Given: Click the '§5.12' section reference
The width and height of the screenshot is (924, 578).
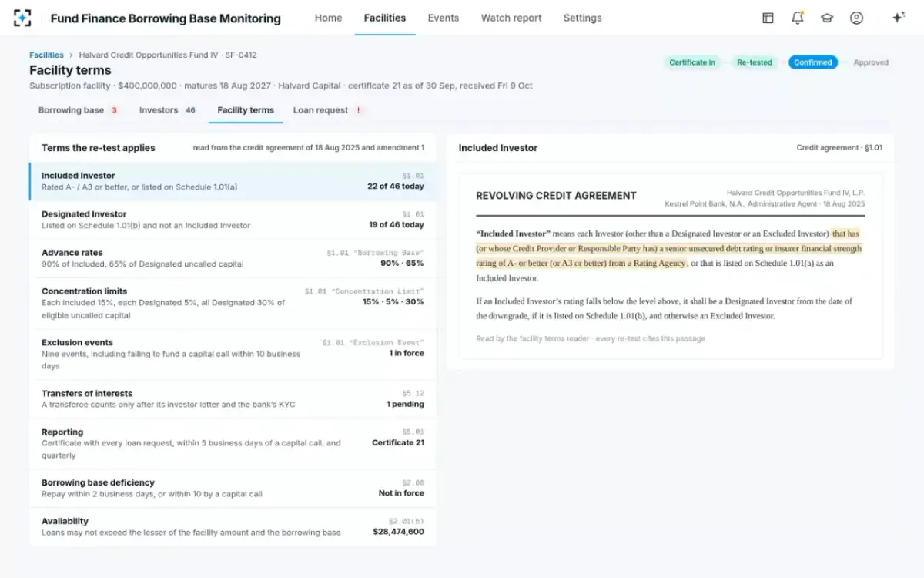Looking at the screenshot, I should pos(413,394).
